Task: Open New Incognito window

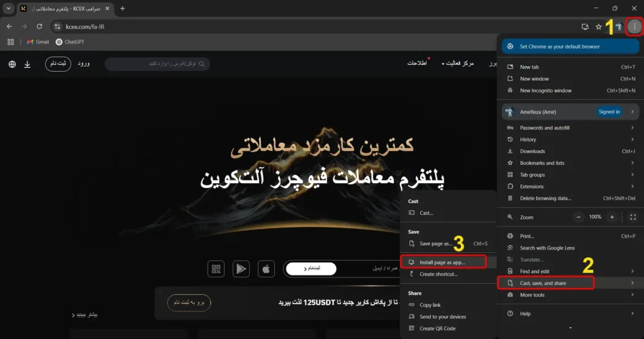Action: pyautogui.click(x=570, y=91)
